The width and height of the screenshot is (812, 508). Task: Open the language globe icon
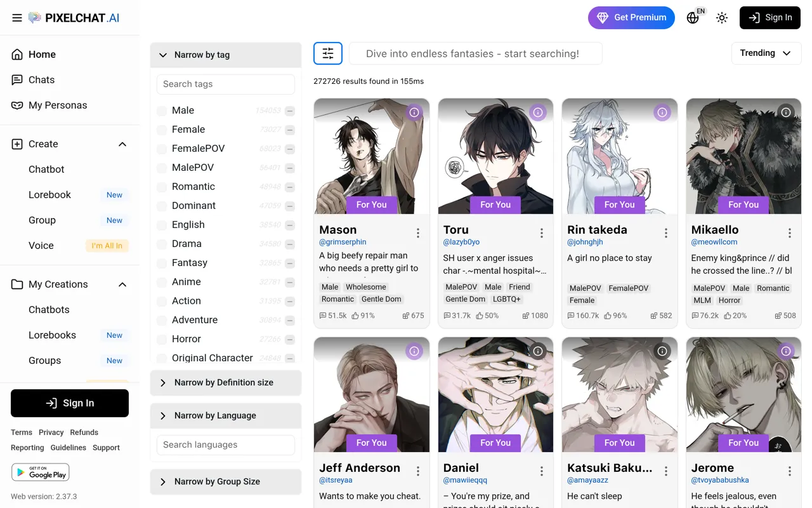point(693,18)
